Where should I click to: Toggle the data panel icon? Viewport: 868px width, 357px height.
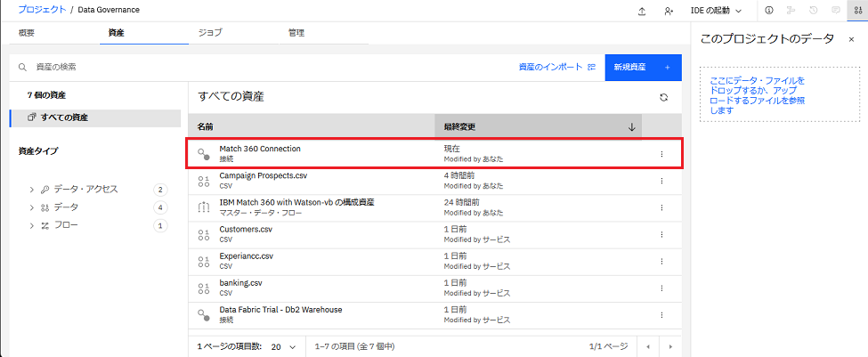click(x=857, y=10)
